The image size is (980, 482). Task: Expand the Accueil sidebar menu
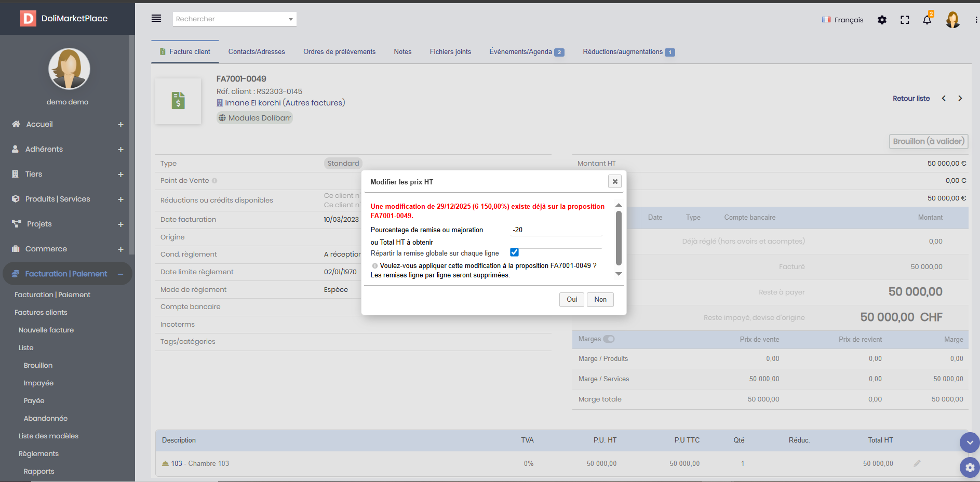coord(120,125)
